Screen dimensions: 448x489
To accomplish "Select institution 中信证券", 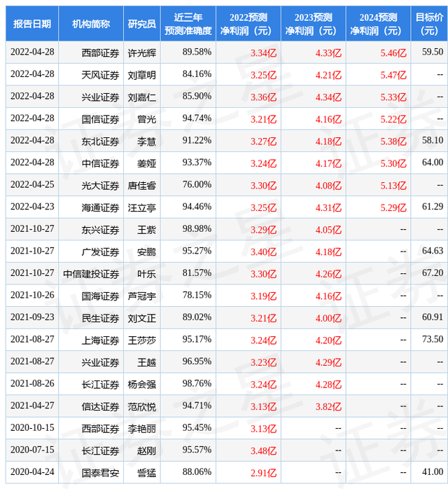I will (100, 163).
